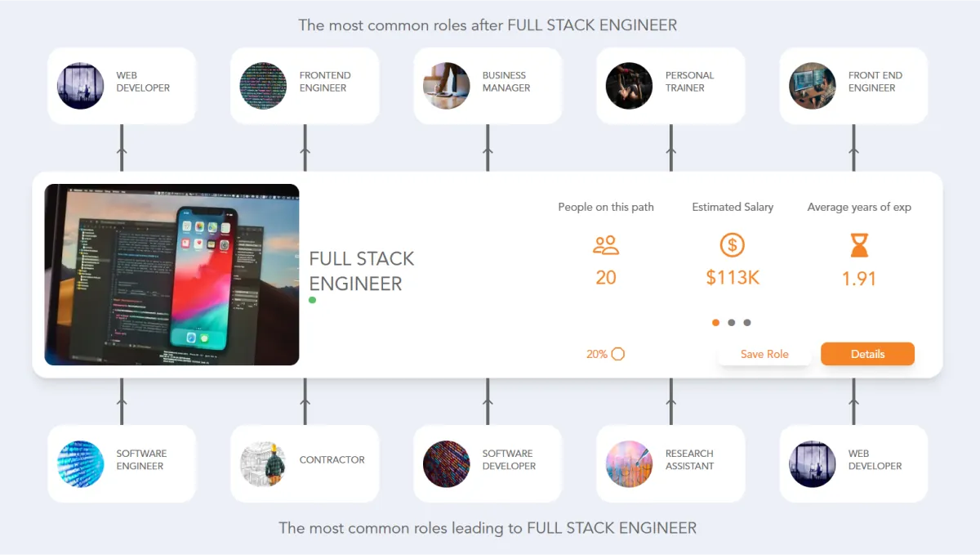Click the orange dollar sign salary icon
This screenshot has height=555, width=980.
click(x=733, y=244)
